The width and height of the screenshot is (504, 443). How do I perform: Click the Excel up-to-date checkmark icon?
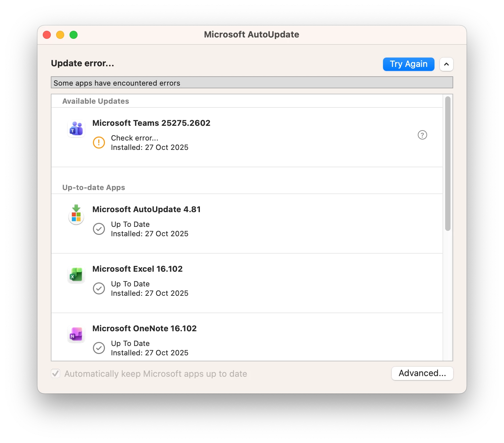[x=99, y=288]
